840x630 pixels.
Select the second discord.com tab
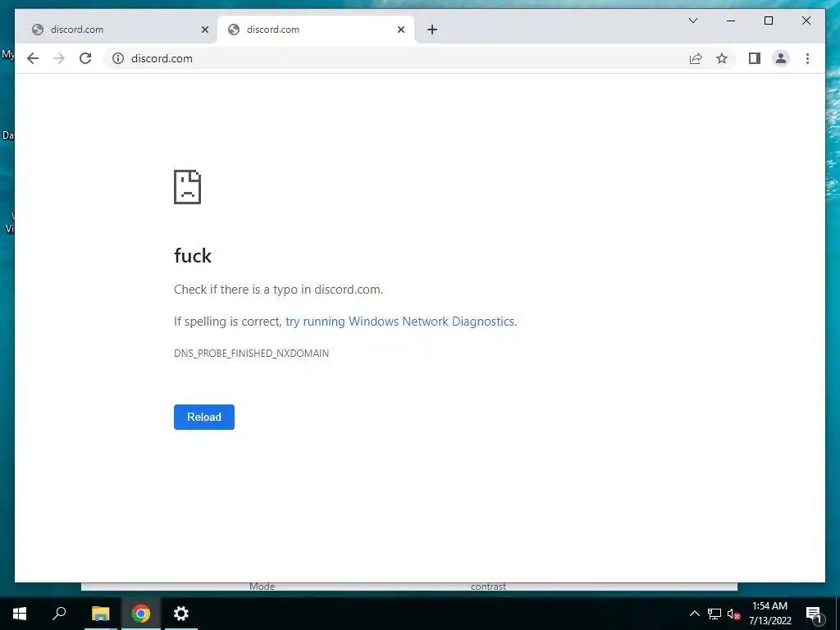(316, 30)
